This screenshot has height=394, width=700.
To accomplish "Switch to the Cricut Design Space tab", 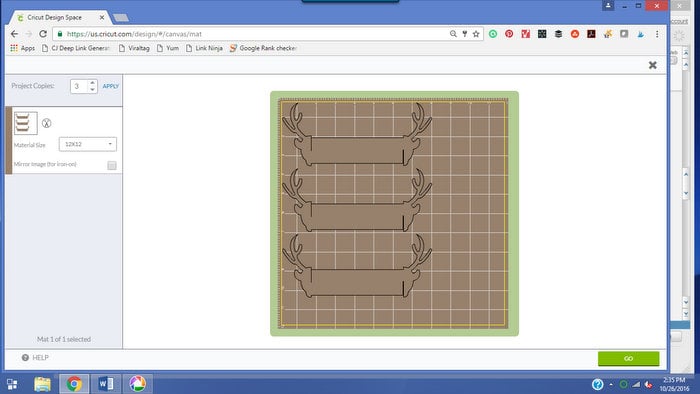I will (59, 17).
